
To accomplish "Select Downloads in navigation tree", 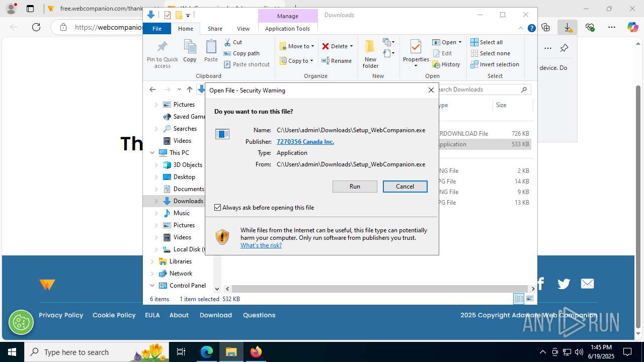I will click(x=188, y=201).
